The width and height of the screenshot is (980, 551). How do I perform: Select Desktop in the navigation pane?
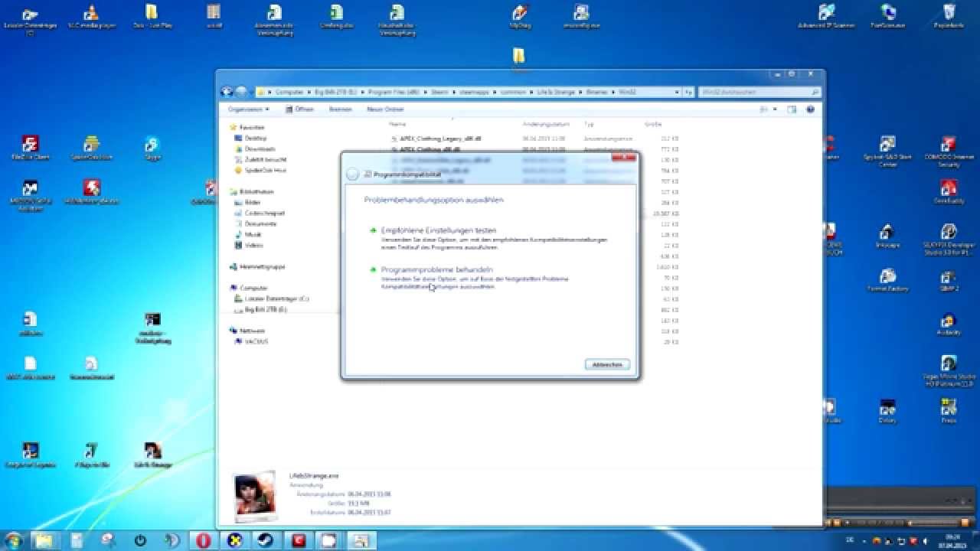tap(255, 138)
